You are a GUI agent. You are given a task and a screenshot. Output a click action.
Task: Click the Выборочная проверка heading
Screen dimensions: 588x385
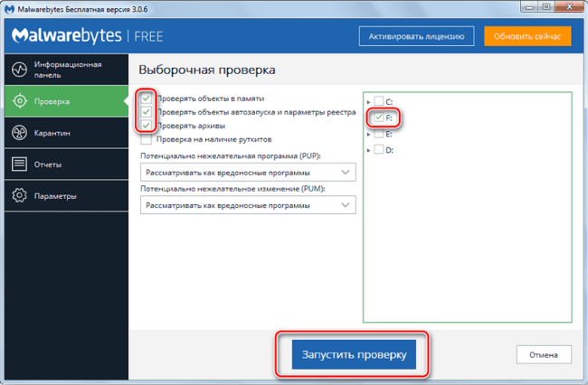[x=207, y=70]
